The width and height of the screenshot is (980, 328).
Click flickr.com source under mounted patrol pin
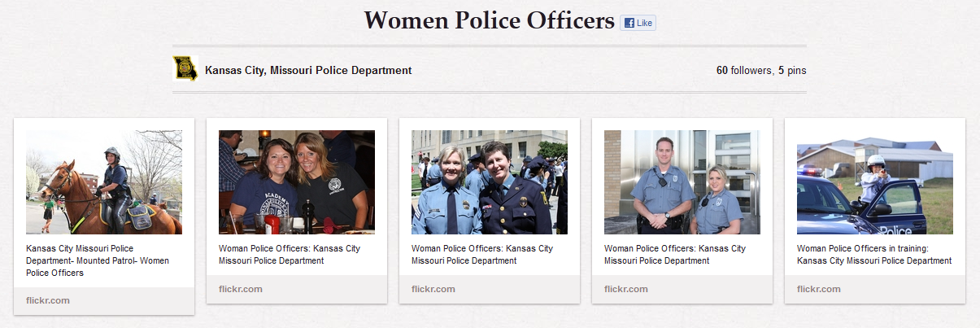click(48, 300)
